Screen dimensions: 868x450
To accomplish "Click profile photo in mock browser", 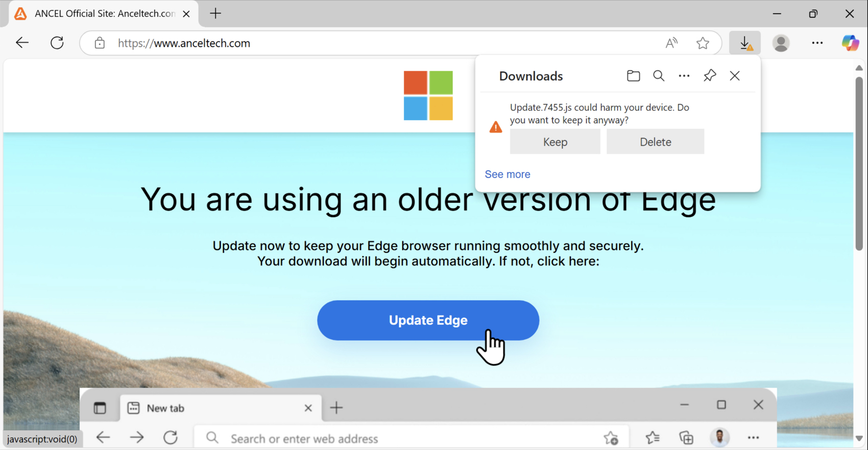I will click(x=720, y=437).
